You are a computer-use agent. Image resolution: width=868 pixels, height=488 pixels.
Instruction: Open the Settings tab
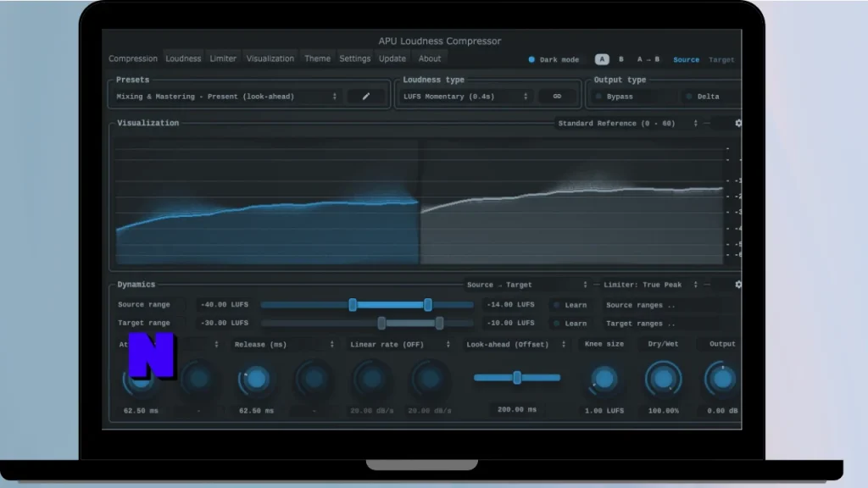[355, 58]
